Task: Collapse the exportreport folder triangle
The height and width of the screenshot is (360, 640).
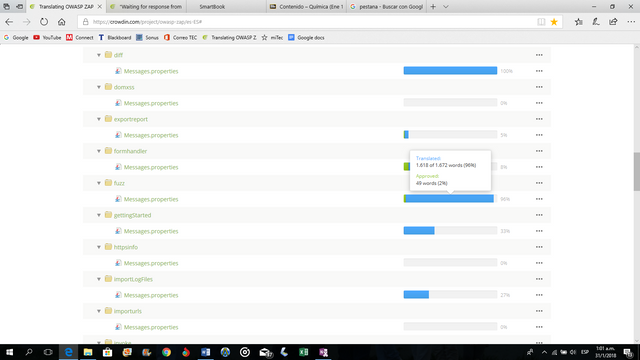Action: pyautogui.click(x=99, y=119)
